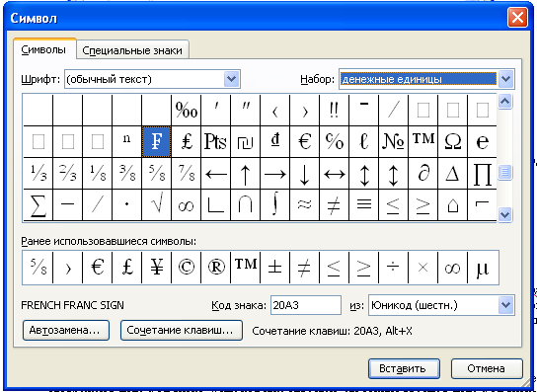The height and width of the screenshot is (392, 537).
Task: Switch to the Специальные знаки tab
Action: pos(132,50)
